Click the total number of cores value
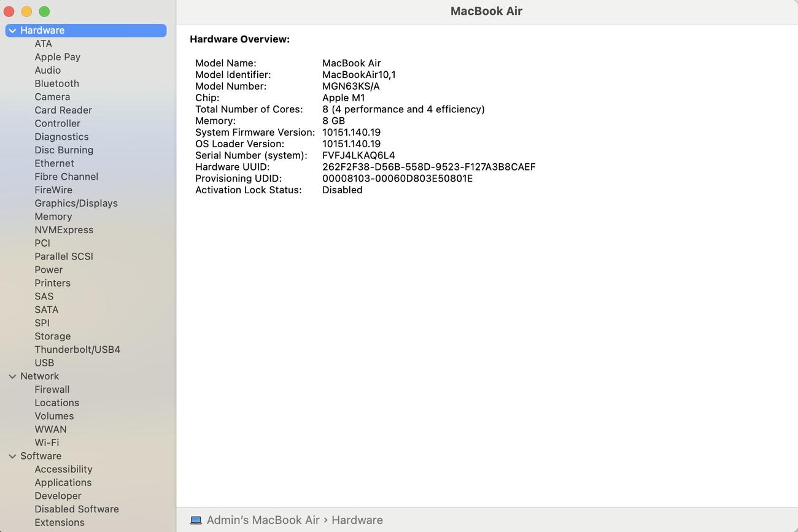Viewport: 798px width, 532px height. point(403,109)
